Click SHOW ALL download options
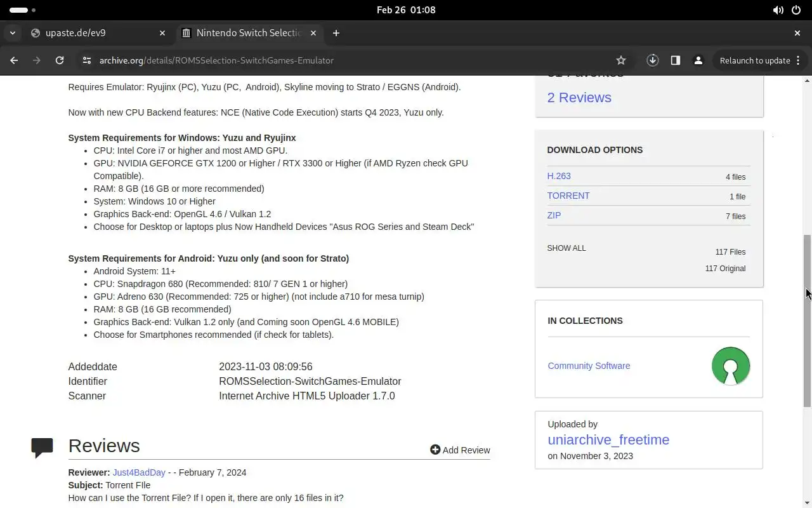The height and width of the screenshot is (508, 812). click(566, 248)
